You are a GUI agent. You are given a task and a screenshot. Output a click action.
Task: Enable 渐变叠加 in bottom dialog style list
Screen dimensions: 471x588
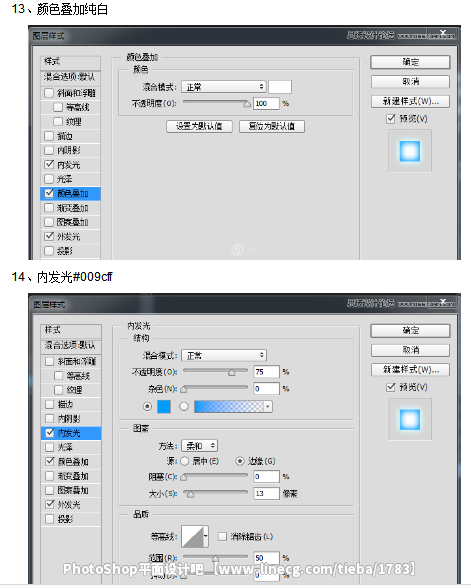(50, 476)
